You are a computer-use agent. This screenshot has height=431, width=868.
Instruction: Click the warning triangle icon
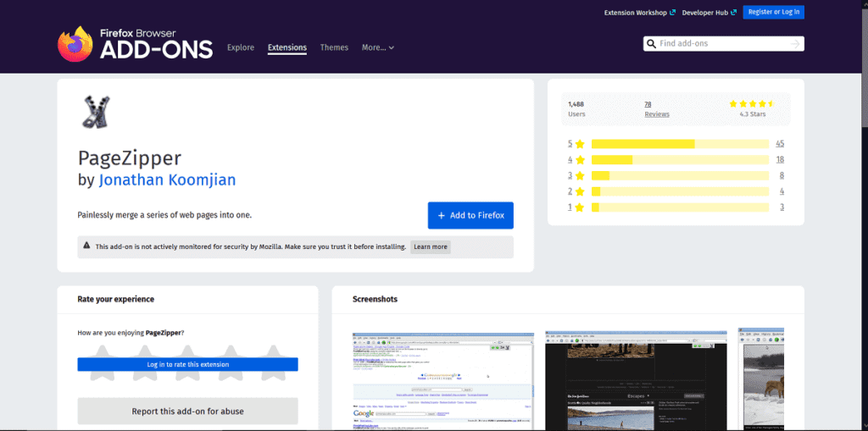click(86, 246)
